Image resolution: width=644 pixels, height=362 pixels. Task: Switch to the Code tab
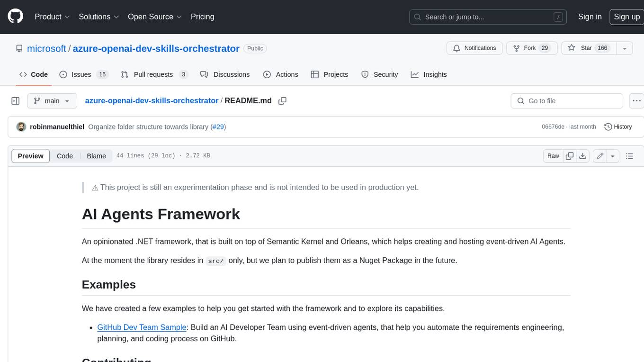point(34,74)
